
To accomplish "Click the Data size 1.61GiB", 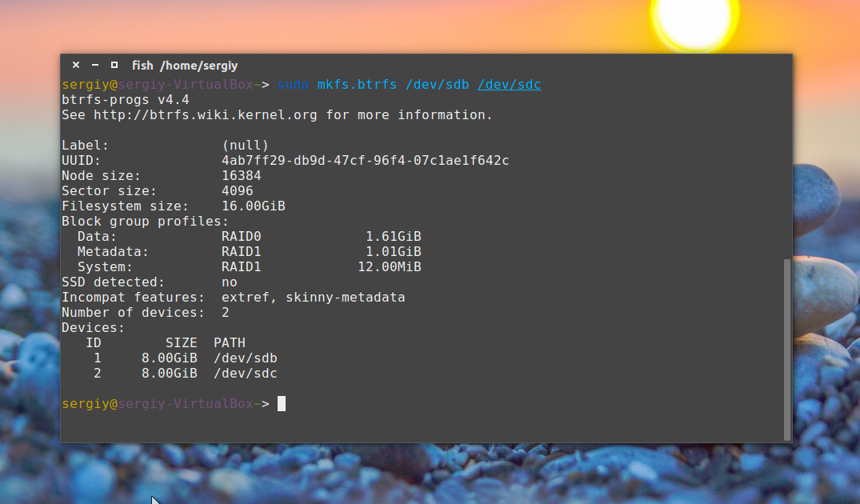I will pos(394,236).
